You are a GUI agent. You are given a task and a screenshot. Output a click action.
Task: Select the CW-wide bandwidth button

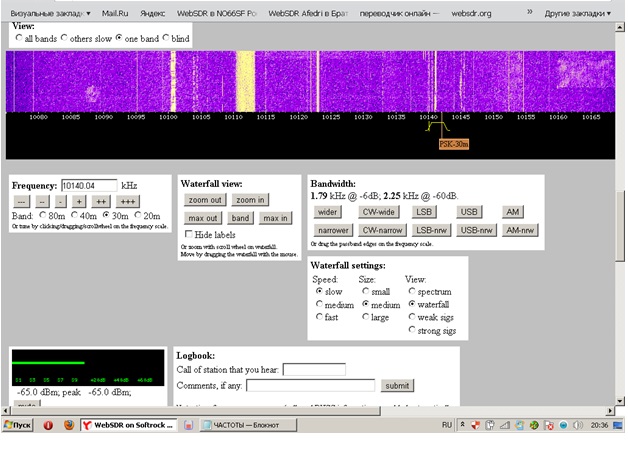click(x=380, y=212)
